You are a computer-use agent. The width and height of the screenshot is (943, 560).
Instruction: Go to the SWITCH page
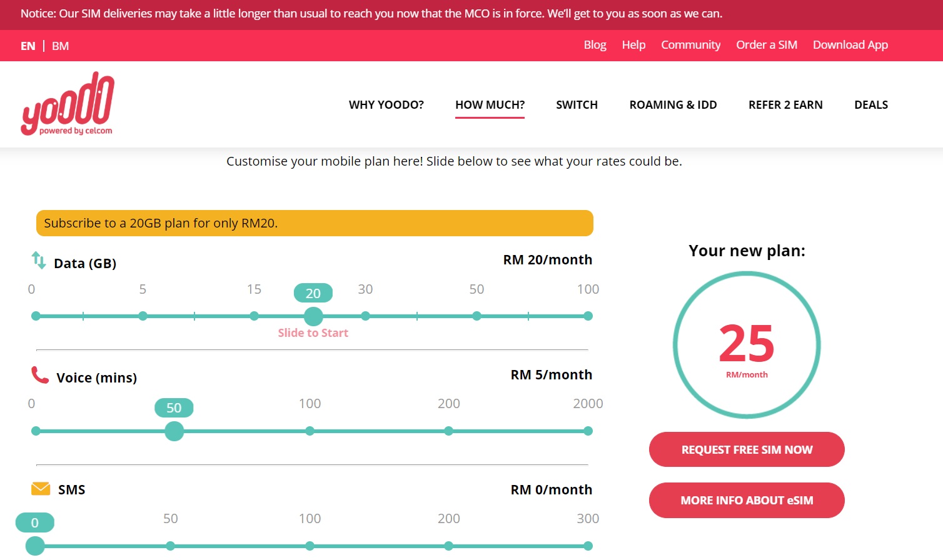[577, 105]
